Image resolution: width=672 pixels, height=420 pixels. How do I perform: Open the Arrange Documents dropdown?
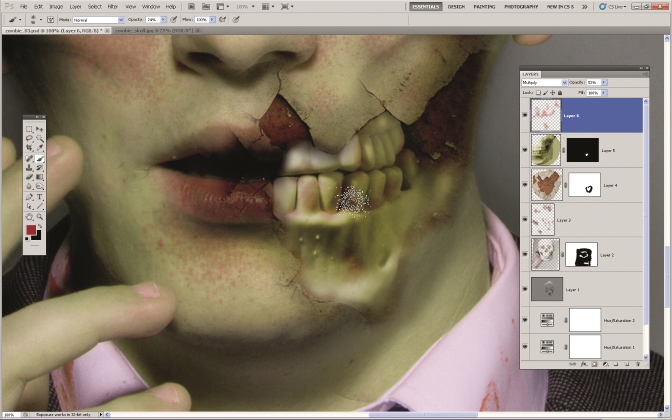tap(267, 6)
